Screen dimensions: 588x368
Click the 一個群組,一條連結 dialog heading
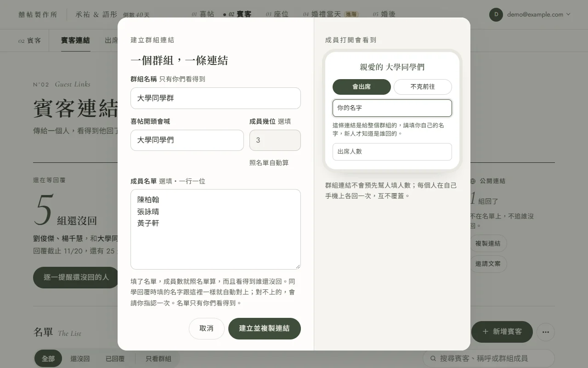coord(179,61)
